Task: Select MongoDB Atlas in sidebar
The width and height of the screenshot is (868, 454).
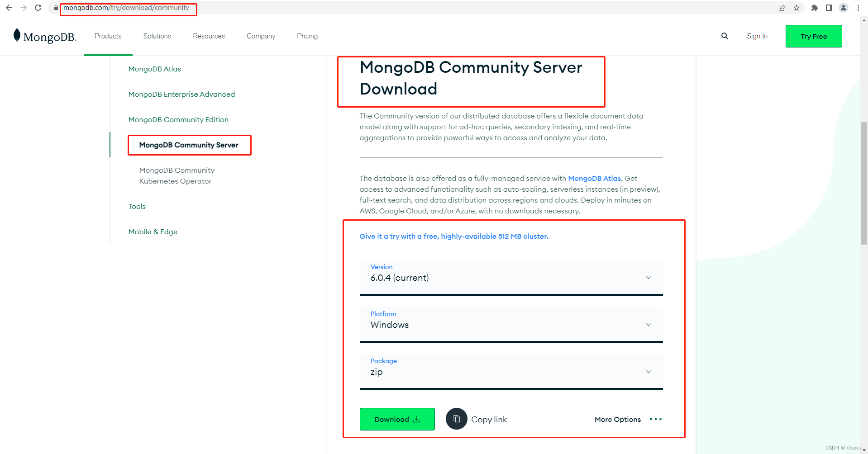Action: pyautogui.click(x=154, y=69)
